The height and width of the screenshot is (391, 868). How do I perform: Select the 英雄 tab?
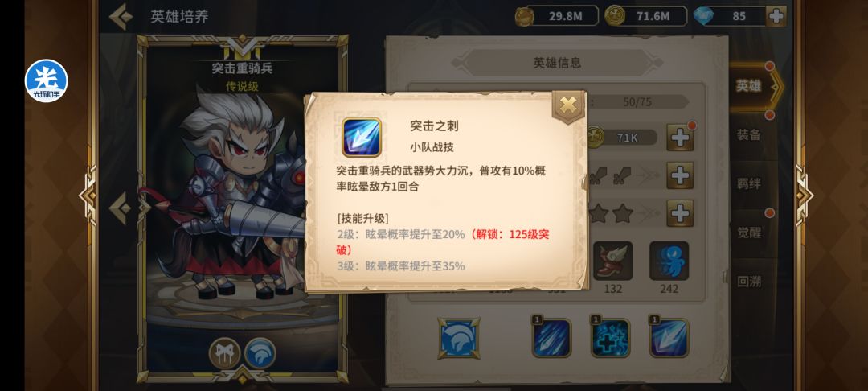749,86
